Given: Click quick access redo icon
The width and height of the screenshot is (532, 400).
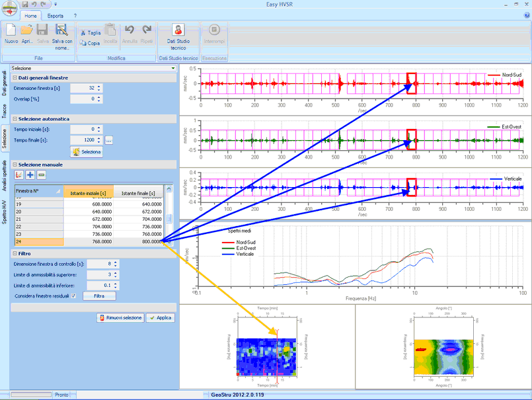Looking at the screenshot, I should click(43, 5).
